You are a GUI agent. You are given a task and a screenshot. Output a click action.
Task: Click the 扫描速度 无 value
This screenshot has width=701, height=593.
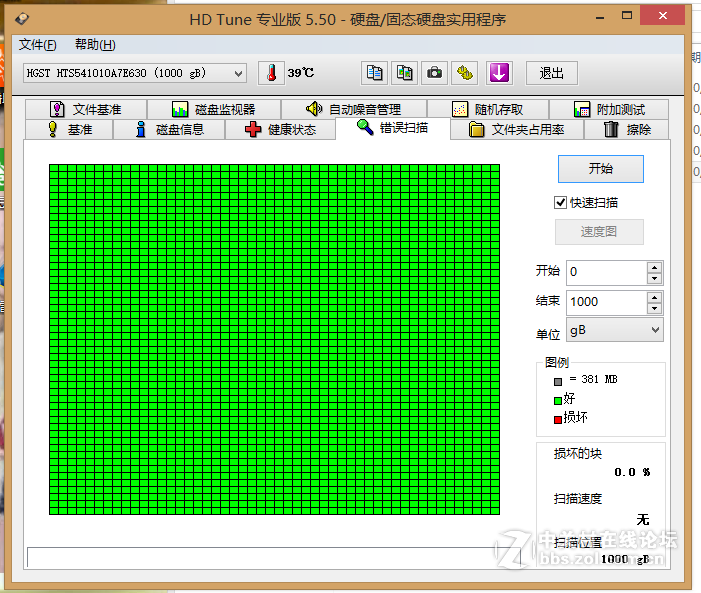point(642,519)
